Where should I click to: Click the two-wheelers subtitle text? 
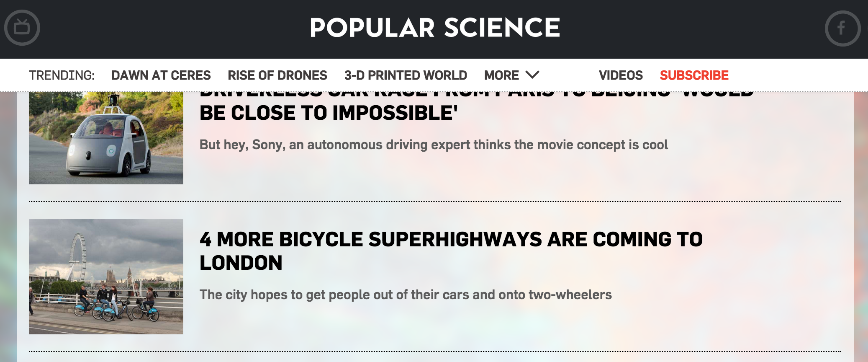pyautogui.click(x=406, y=295)
